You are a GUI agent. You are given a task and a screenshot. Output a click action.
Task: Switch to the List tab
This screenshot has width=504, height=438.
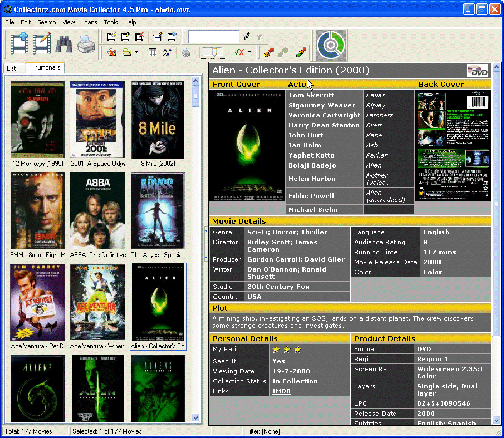pyautogui.click(x=15, y=68)
